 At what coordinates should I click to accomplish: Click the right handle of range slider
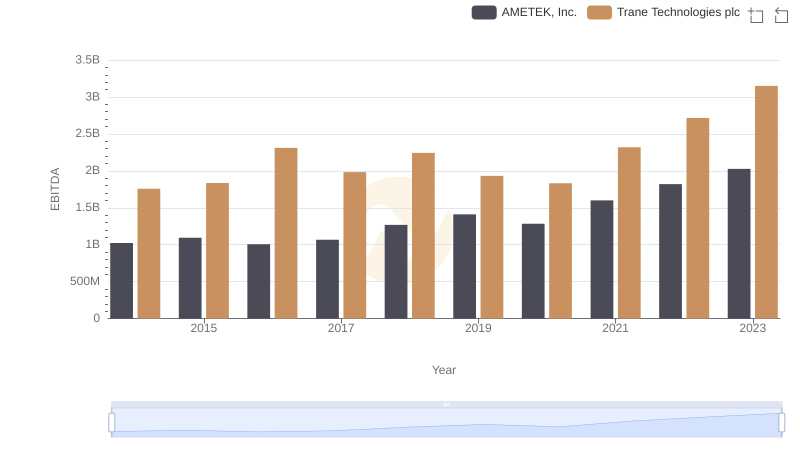[x=781, y=423]
